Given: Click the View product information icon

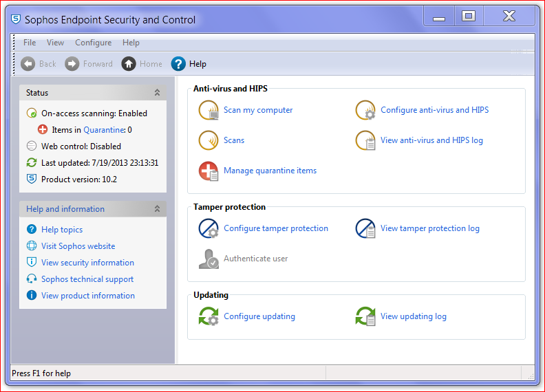Looking at the screenshot, I should [x=32, y=295].
